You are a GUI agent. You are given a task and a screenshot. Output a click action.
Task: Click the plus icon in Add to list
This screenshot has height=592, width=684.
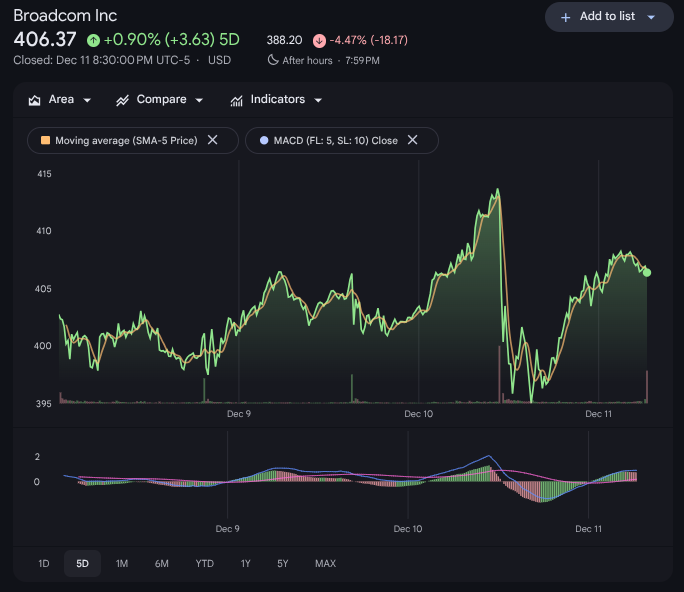tap(565, 17)
